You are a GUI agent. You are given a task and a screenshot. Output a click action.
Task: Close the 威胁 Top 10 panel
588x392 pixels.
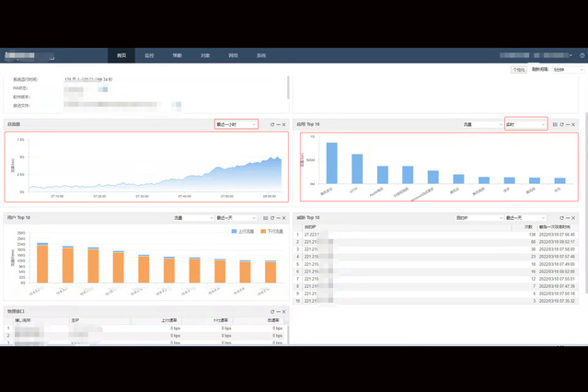point(575,218)
